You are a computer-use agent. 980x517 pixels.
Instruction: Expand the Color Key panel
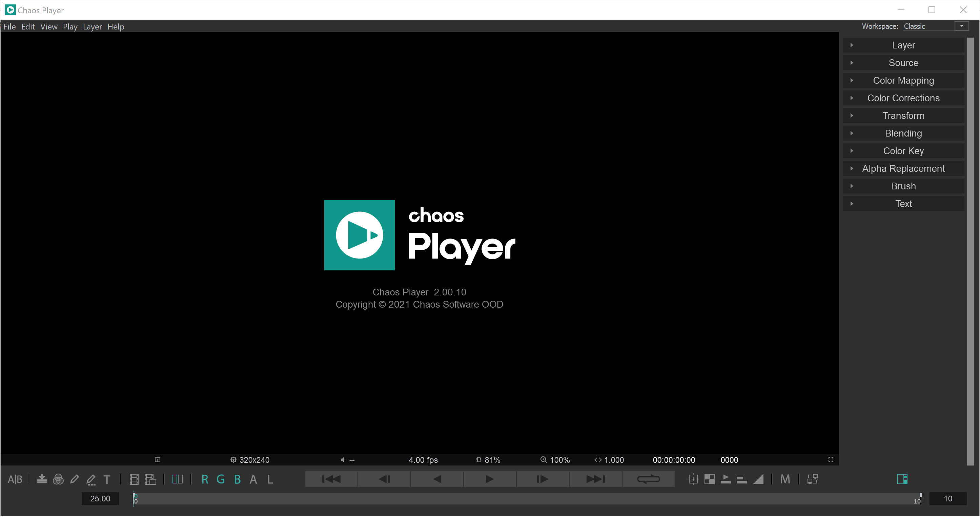click(903, 151)
